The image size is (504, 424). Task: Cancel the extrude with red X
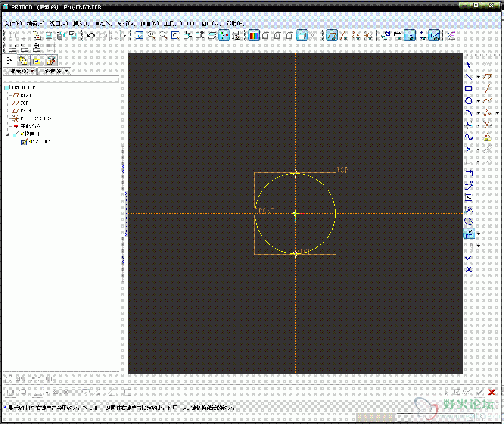(x=492, y=392)
